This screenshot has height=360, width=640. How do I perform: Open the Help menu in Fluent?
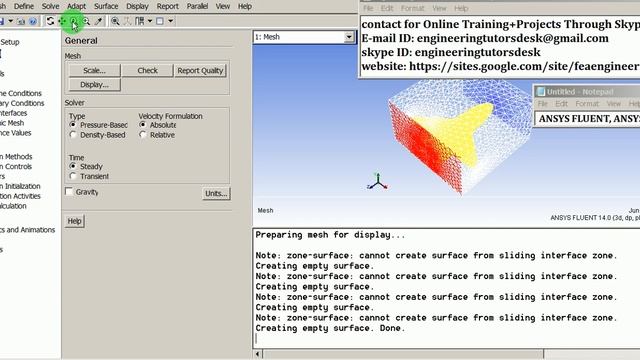[245, 7]
